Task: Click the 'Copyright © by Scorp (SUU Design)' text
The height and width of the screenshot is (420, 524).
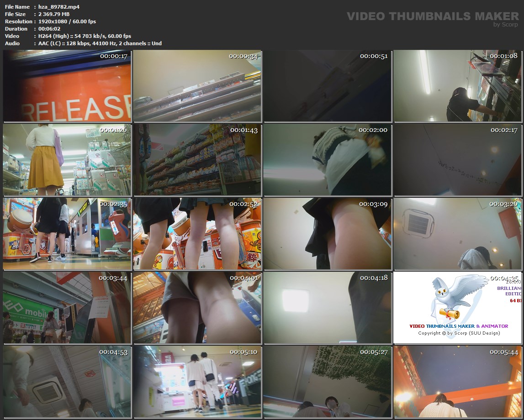Action: click(459, 333)
